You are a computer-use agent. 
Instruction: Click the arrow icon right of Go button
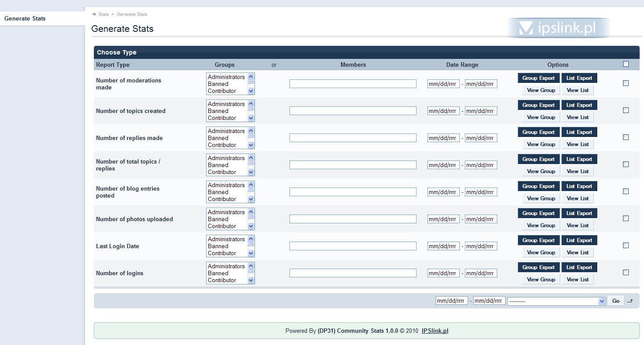click(629, 301)
